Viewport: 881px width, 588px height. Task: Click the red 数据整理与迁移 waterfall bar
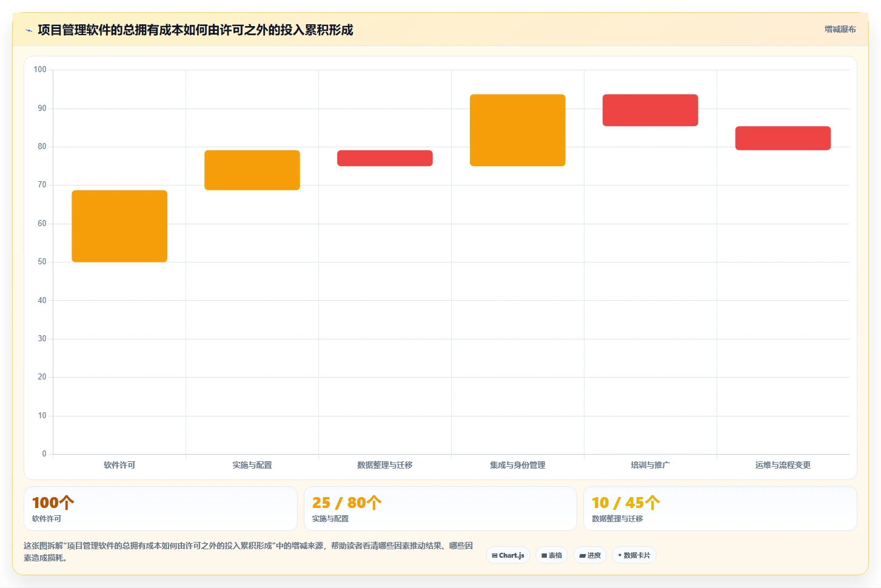point(385,158)
